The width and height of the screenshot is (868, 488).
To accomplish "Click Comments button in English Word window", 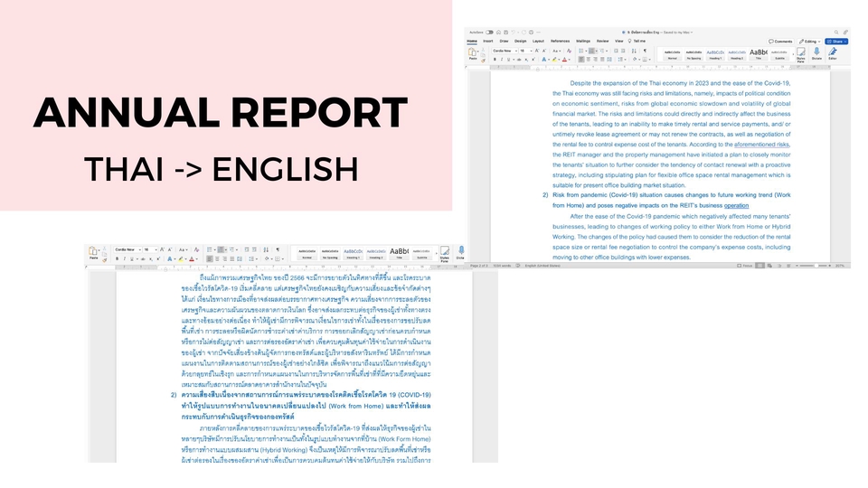I will click(780, 42).
